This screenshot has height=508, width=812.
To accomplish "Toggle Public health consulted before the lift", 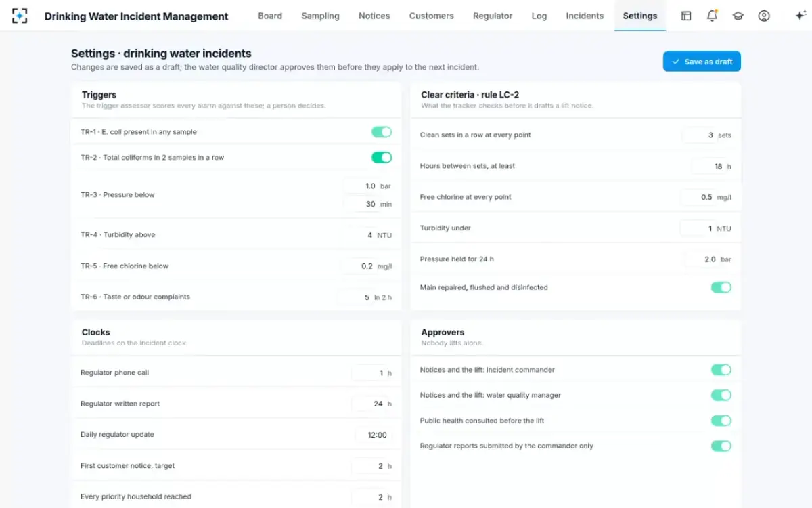I will point(721,421).
